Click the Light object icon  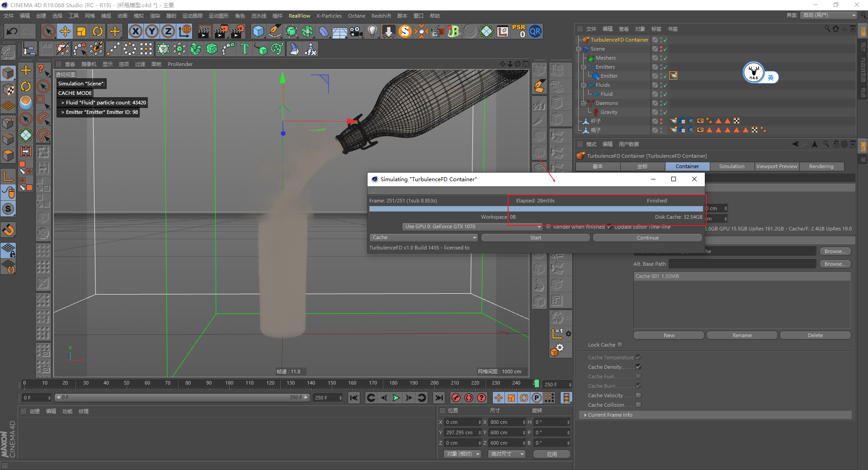[372, 32]
